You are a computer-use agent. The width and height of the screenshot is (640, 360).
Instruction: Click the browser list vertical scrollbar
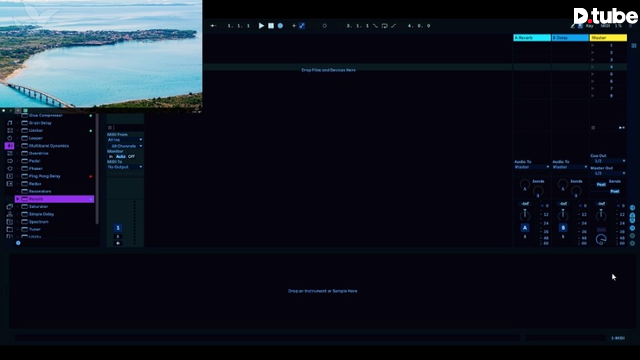97,168
